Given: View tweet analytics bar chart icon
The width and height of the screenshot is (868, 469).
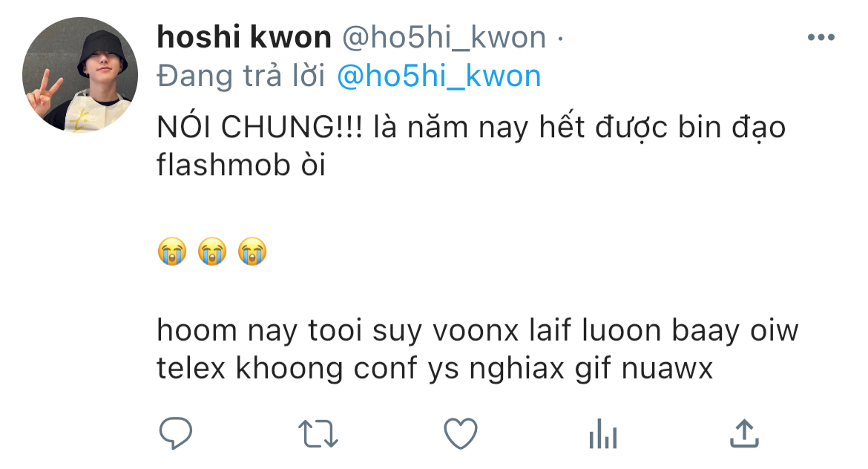Looking at the screenshot, I should pyautogui.click(x=603, y=433).
